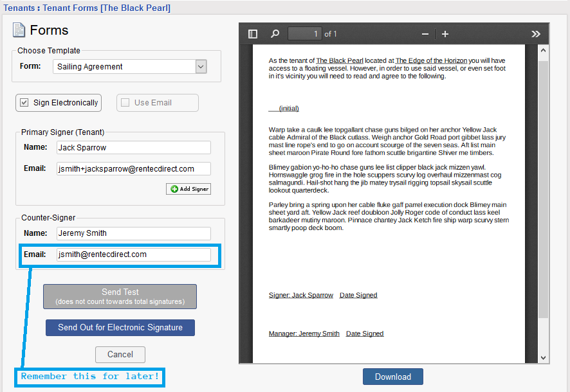Click the PDF page number field

(304, 34)
